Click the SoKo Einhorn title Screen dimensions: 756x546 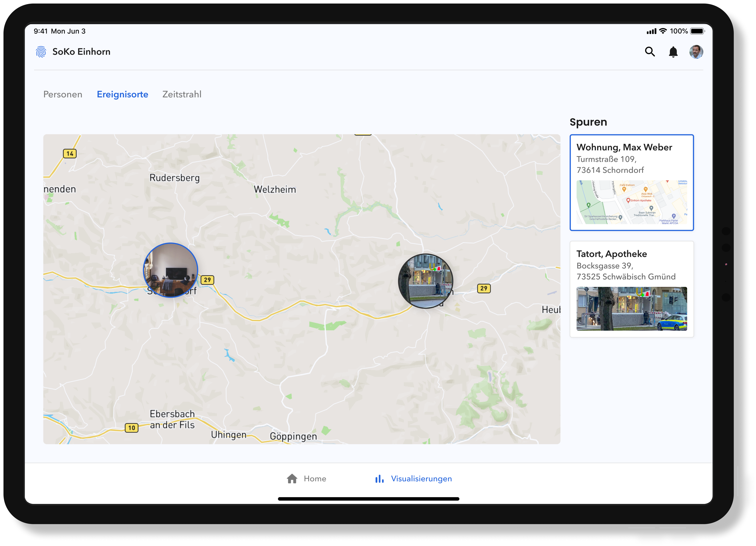[81, 52]
